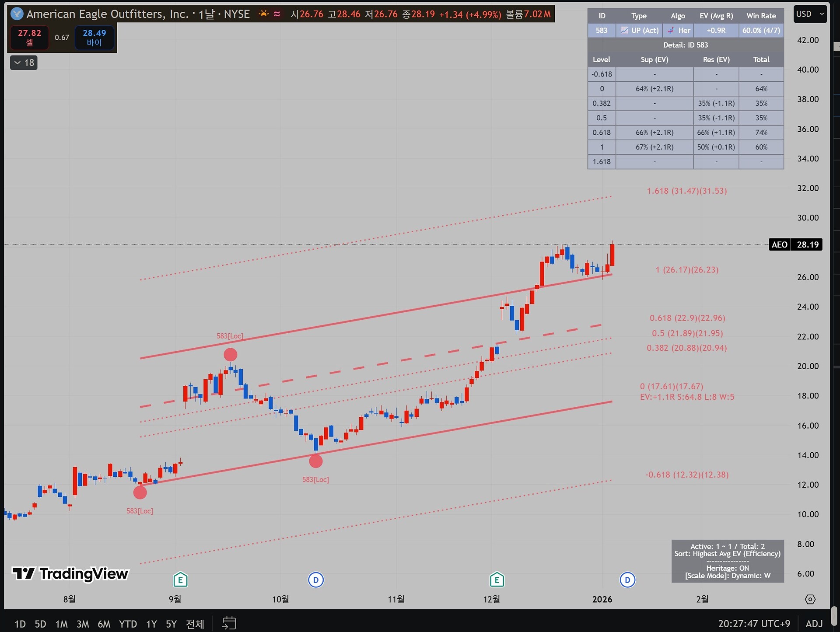
Task: Click the sun market status icon
Action: (263, 14)
